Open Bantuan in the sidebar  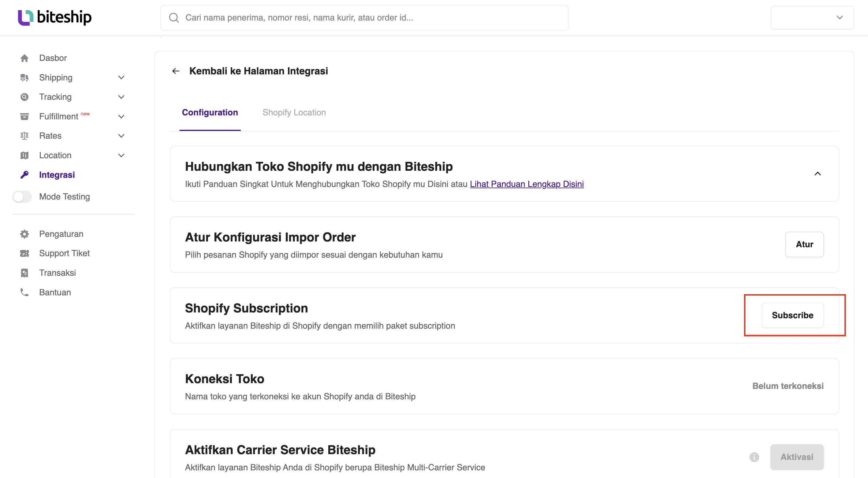[x=55, y=292]
